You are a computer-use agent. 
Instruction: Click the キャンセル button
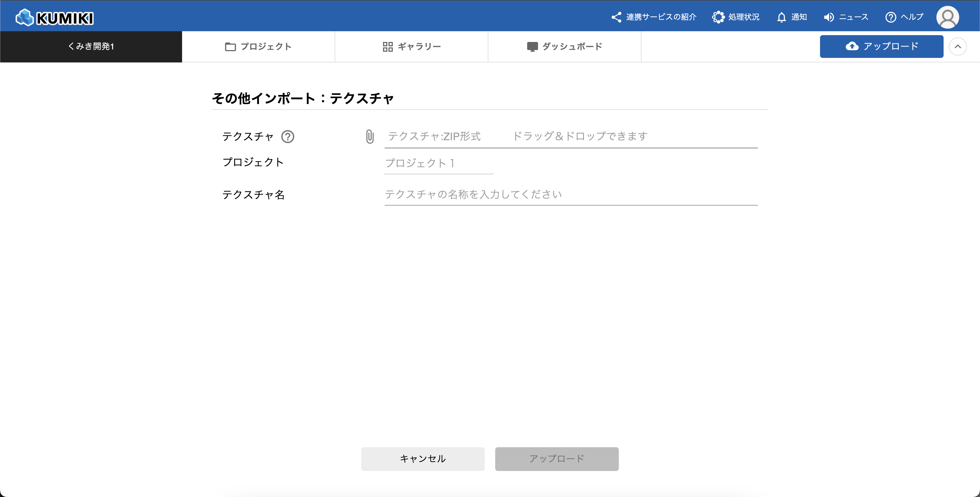tap(423, 459)
